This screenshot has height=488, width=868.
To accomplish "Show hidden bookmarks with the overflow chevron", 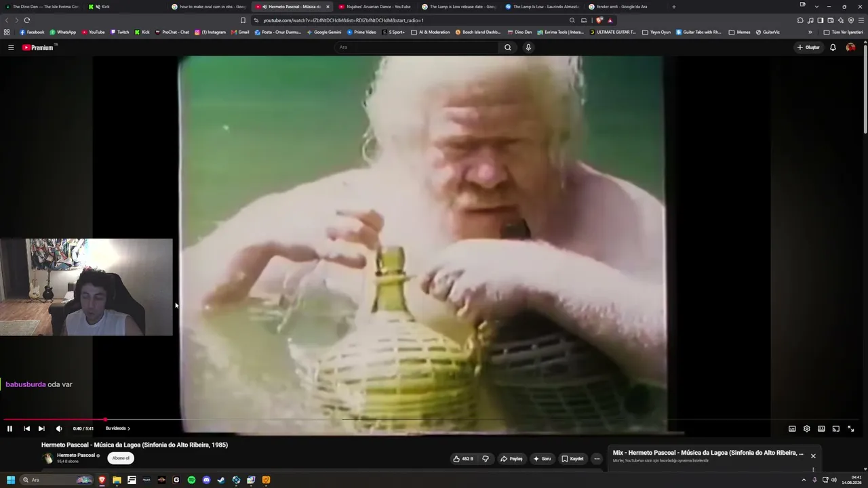I will coord(810,32).
